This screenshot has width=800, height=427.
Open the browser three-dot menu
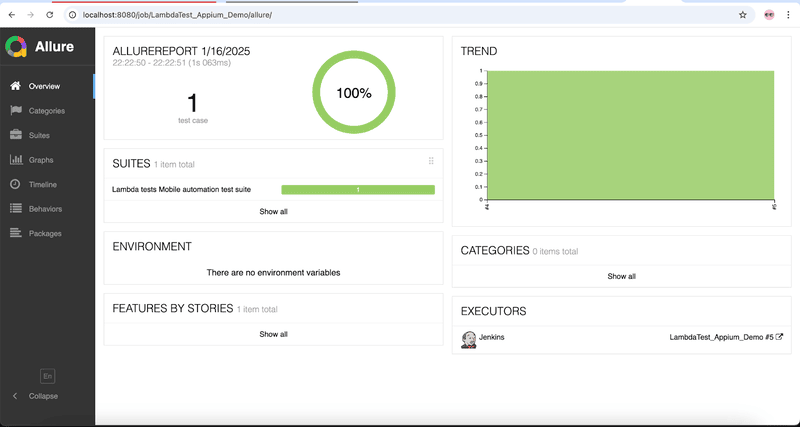point(788,15)
